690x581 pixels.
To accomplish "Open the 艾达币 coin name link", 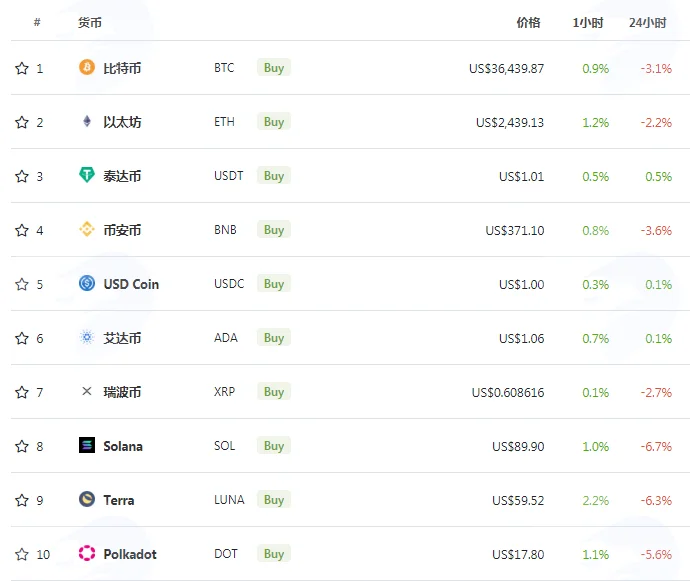I will point(122,338).
